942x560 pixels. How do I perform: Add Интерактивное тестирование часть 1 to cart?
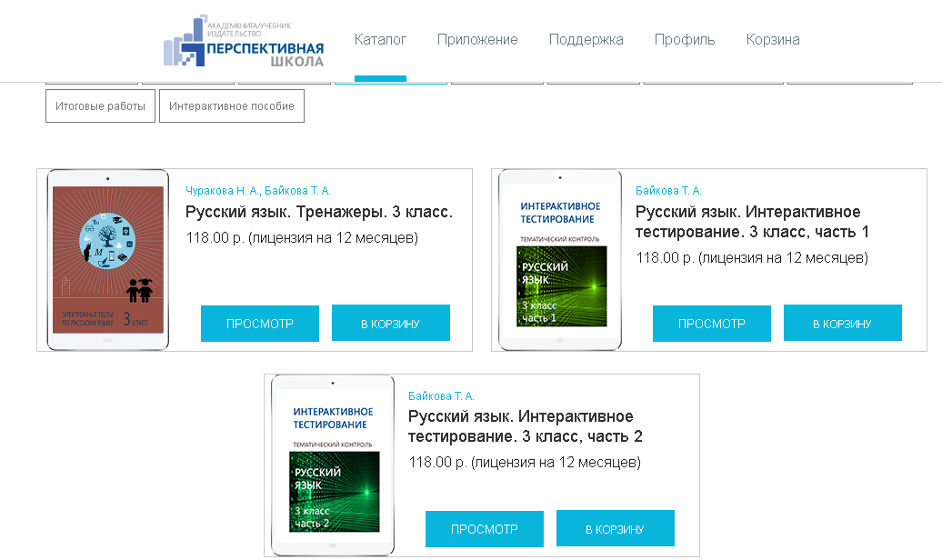[843, 324]
